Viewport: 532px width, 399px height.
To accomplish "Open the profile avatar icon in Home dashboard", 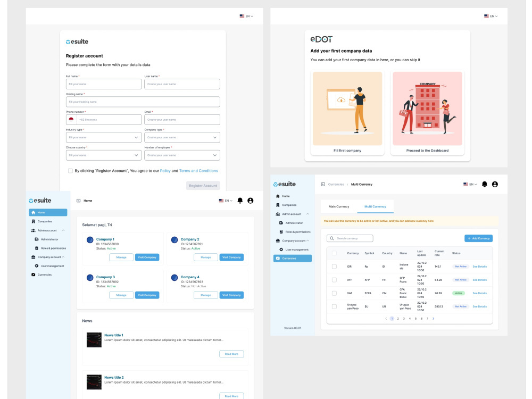I will [x=251, y=201].
